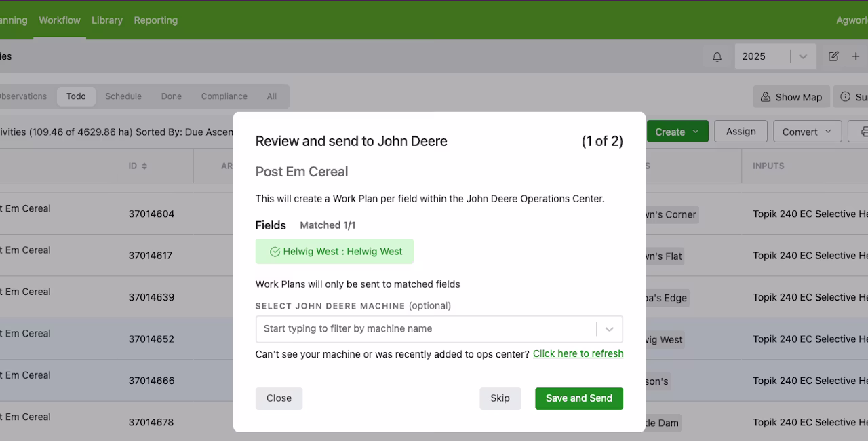Image resolution: width=868 pixels, height=441 pixels.
Task: Open the Convert dropdown menu
Action: tap(807, 132)
